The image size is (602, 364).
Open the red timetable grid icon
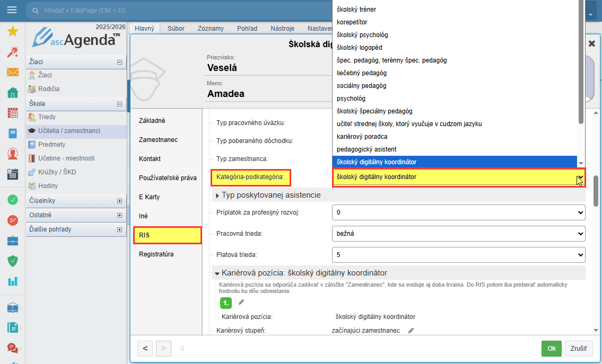click(12, 113)
